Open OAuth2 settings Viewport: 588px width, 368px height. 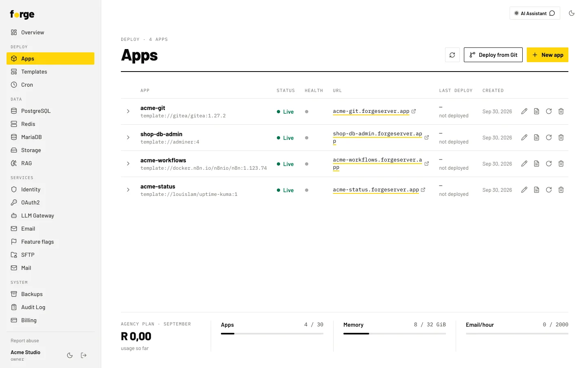(x=51, y=202)
